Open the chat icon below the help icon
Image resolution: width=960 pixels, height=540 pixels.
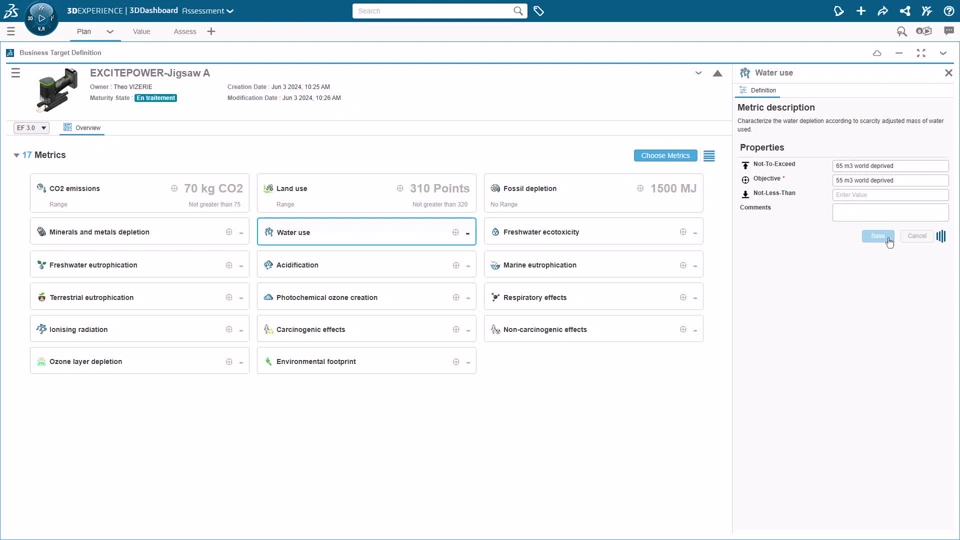point(948,31)
